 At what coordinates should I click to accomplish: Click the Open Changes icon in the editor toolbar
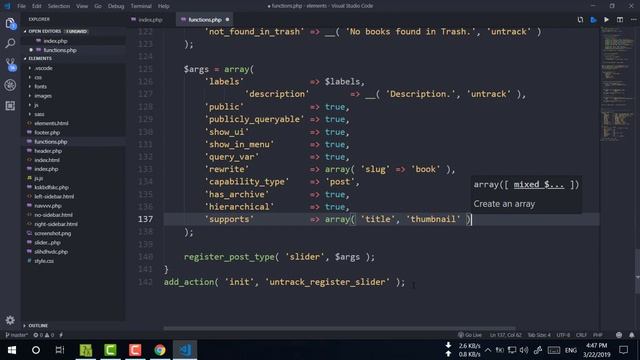[580, 20]
